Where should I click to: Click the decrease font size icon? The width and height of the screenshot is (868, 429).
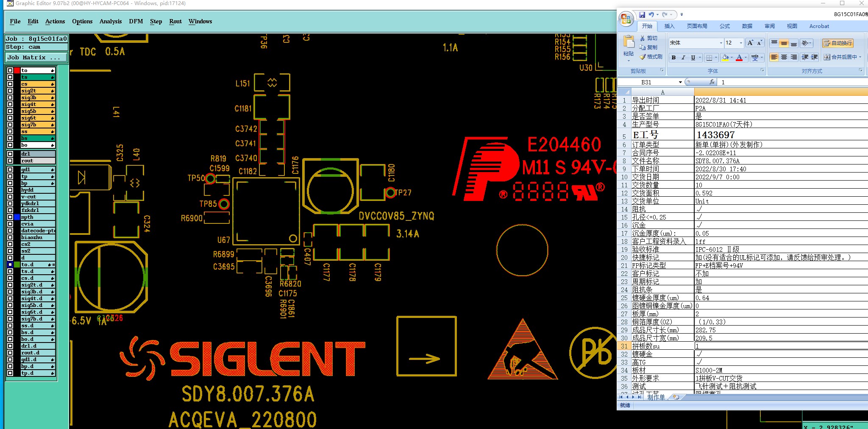coord(759,43)
